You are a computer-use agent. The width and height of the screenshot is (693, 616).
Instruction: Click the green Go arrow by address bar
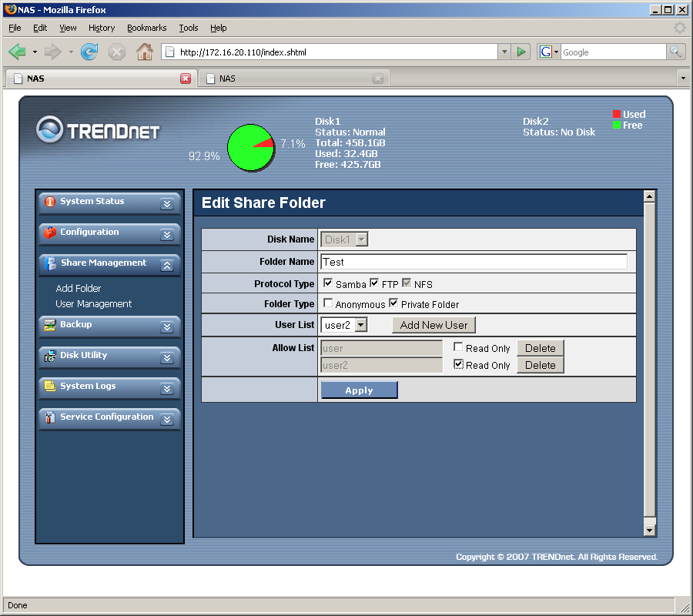[x=521, y=52]
